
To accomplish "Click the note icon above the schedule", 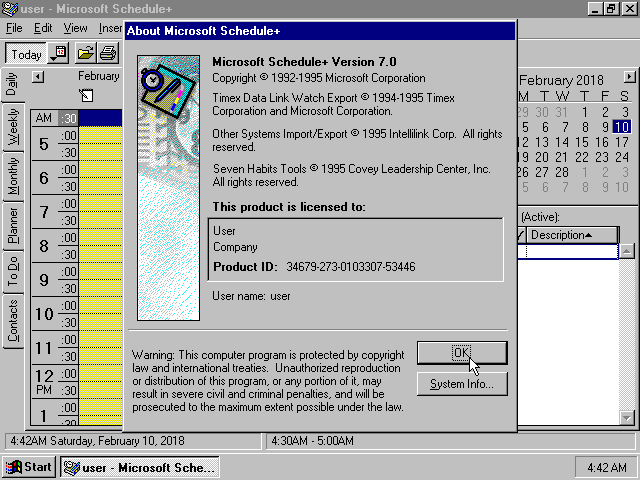I will 86,95.
